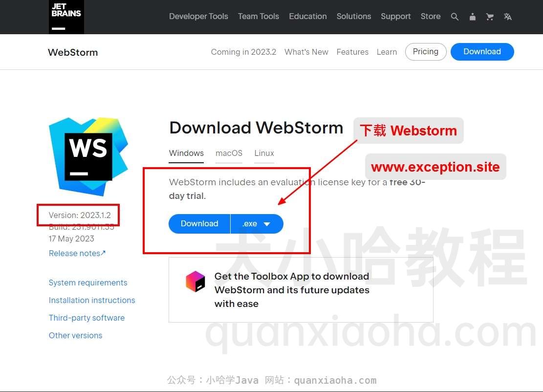The width and height of the screenshot is (543, 392).
Task: Open Education menu
Action: click(x=308, y=16)
